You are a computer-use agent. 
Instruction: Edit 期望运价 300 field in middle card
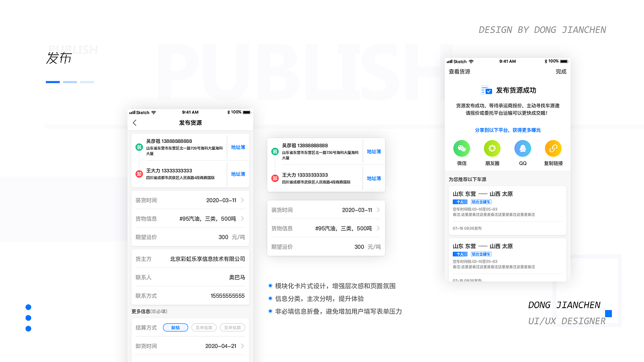point(326,247)
